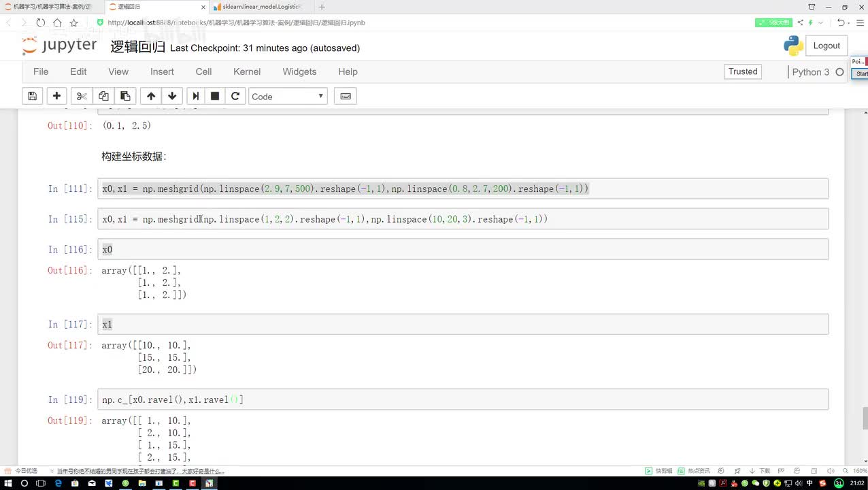Save notebook with the floppy disk icon
The image size is (868, 490).
(32, 96)
